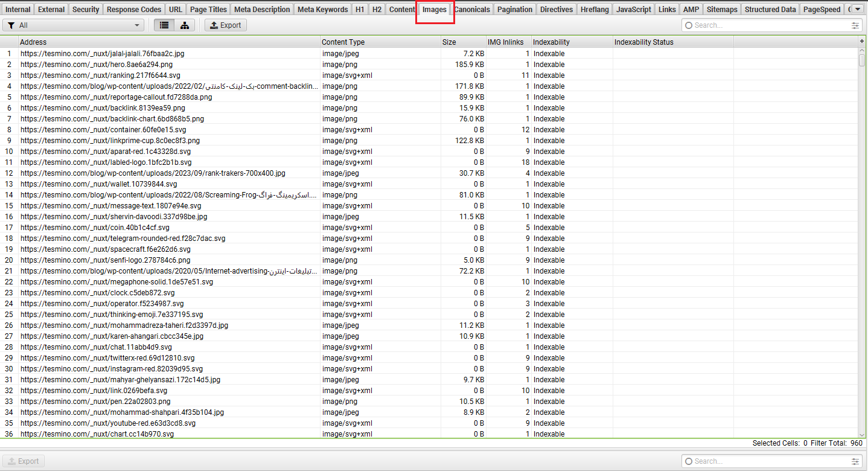Click the bottom Export button
Image resolution: width=868 pixels, height=471 pixels.
(x=24, y=461)
